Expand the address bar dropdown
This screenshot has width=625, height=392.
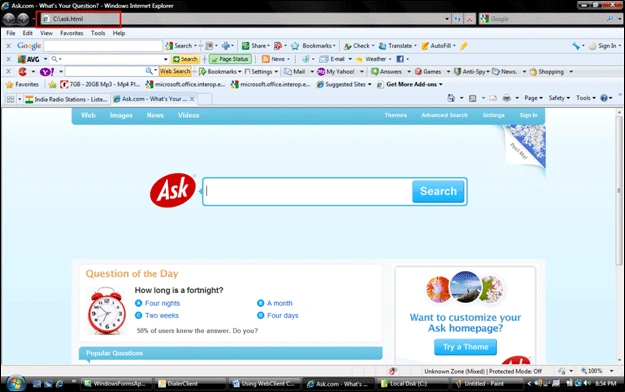447,19
